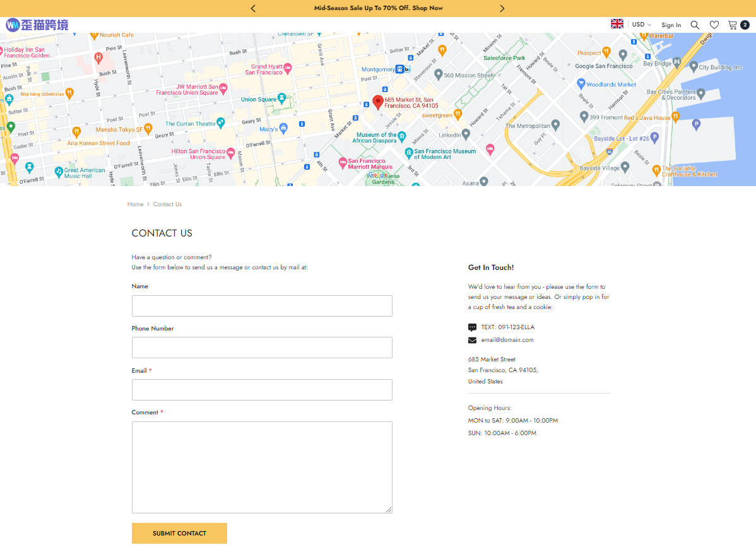
Task: Click the Hilton San Francisco Union Square marker
Action: 230,153
